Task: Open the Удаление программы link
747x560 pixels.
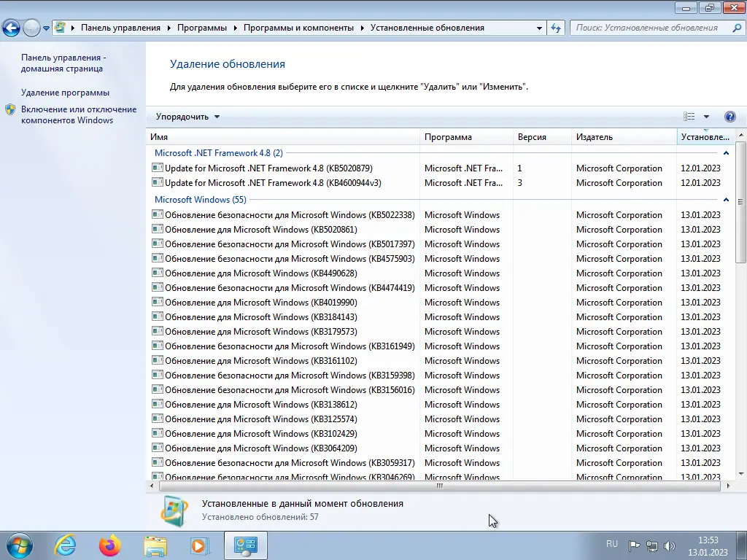Action: click(x=65, y=93)
